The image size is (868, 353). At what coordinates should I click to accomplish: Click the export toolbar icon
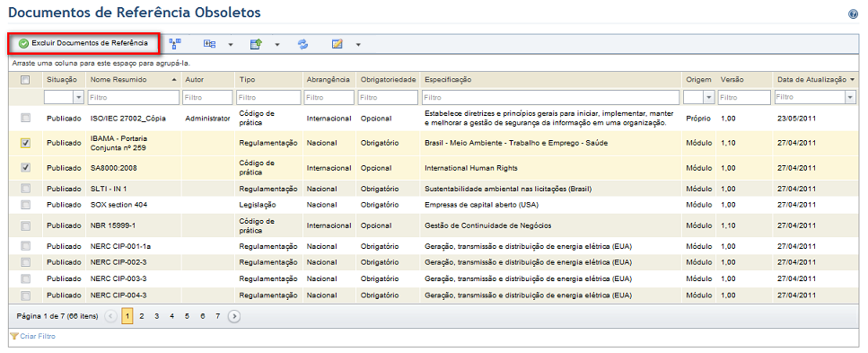(256, 44)
